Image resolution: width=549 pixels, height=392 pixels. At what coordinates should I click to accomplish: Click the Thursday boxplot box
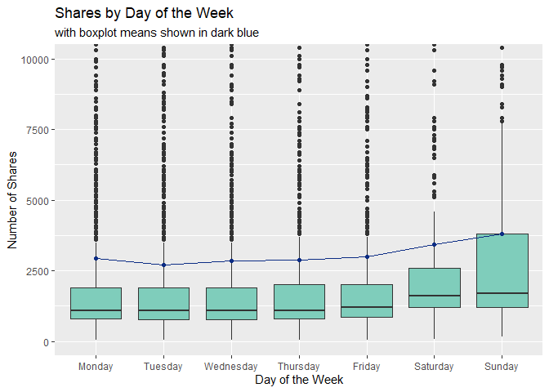pos(299,301)
